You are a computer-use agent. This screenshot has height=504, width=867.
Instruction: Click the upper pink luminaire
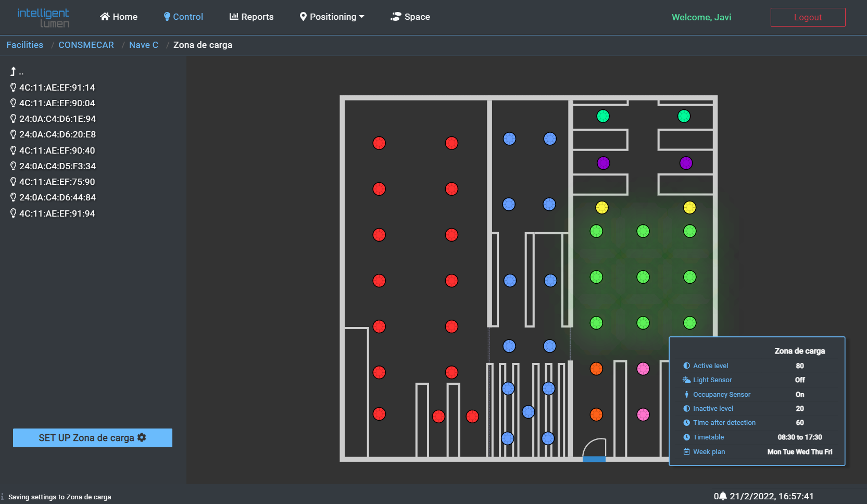coord(644,369)
